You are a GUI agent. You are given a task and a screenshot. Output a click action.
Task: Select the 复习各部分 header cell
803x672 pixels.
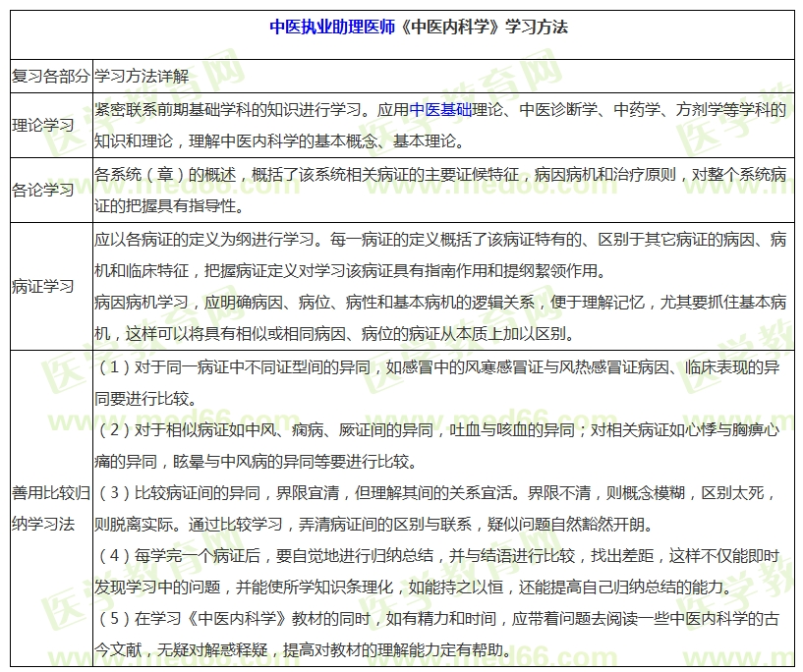50,76
